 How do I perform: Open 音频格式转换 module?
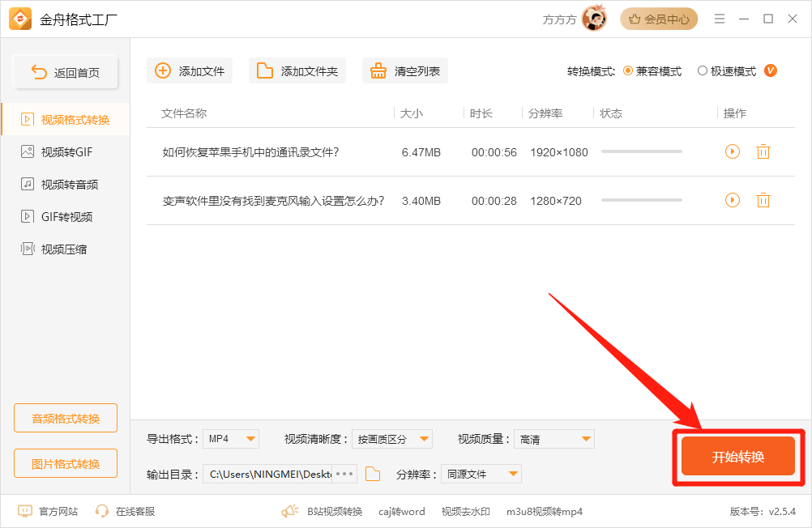pos(66,418)
